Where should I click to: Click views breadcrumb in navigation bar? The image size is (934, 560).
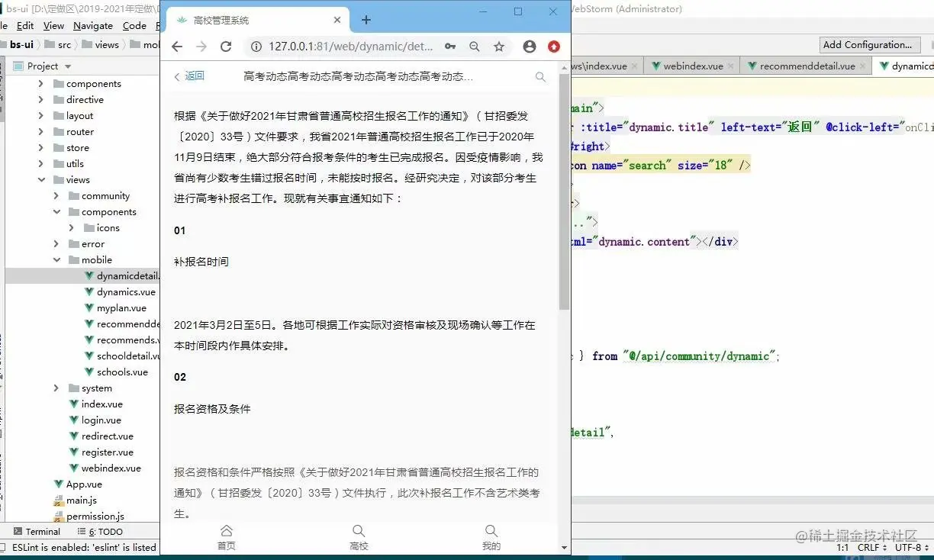tap(101, 45)
